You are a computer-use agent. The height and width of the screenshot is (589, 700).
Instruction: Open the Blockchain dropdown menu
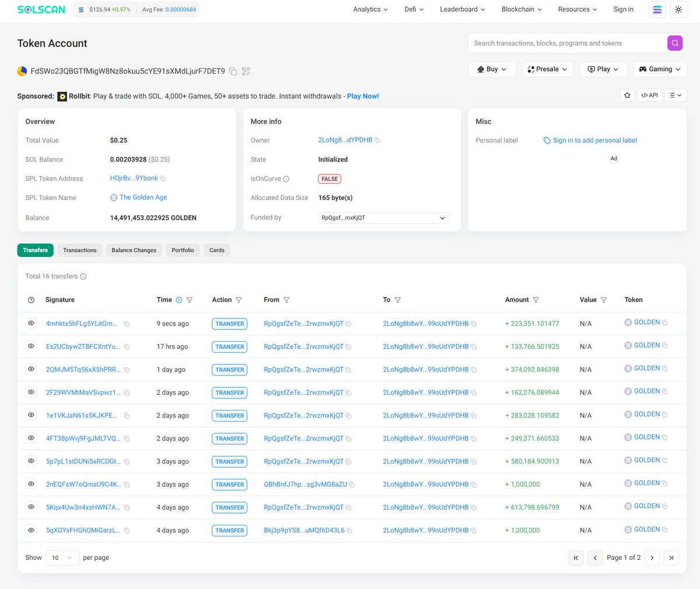(x=521, y=9)
